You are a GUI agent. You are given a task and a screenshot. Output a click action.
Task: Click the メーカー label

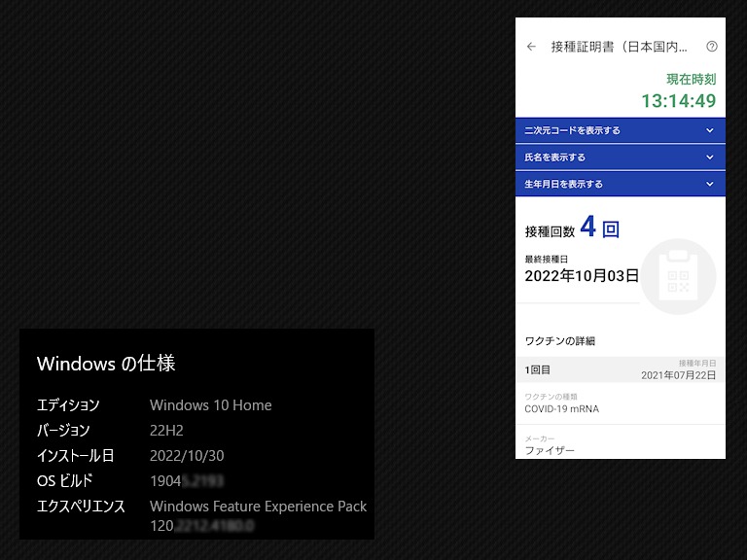click(x=540, y=438)
